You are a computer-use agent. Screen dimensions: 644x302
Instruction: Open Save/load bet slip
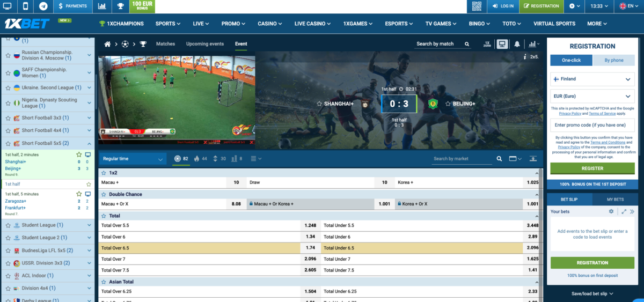coord(592,293)
